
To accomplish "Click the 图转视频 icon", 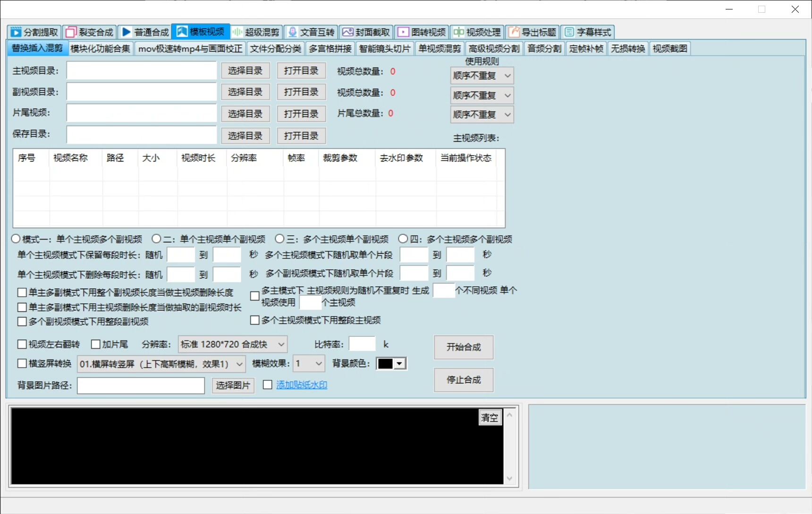I will pyautogui.click(x=403, y=32).
